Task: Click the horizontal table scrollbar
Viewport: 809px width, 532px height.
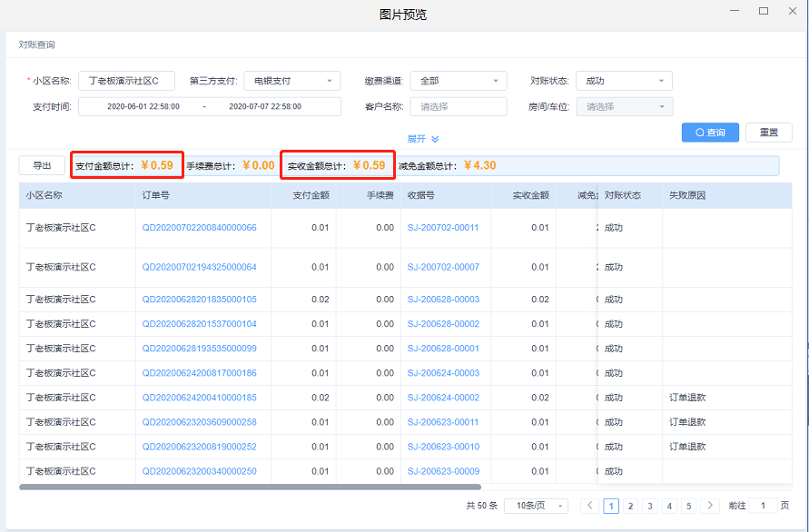Action: coord(251,487)
